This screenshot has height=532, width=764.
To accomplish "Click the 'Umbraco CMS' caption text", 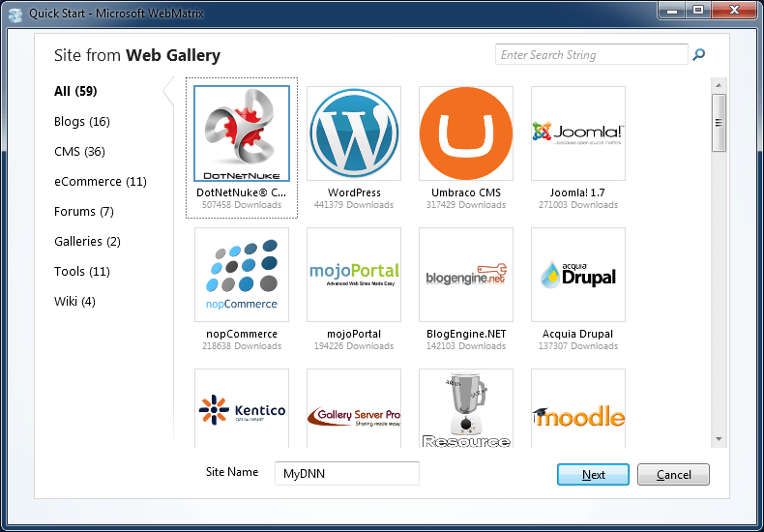I will point(466,192).
